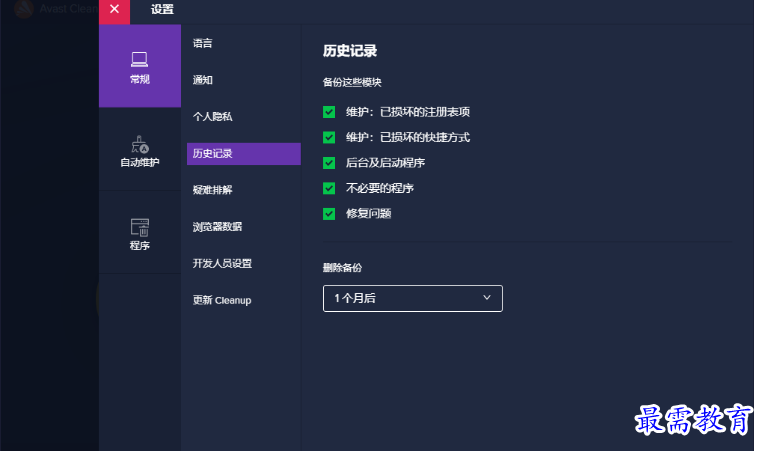Open the 程序 programs window icon section

139,227
